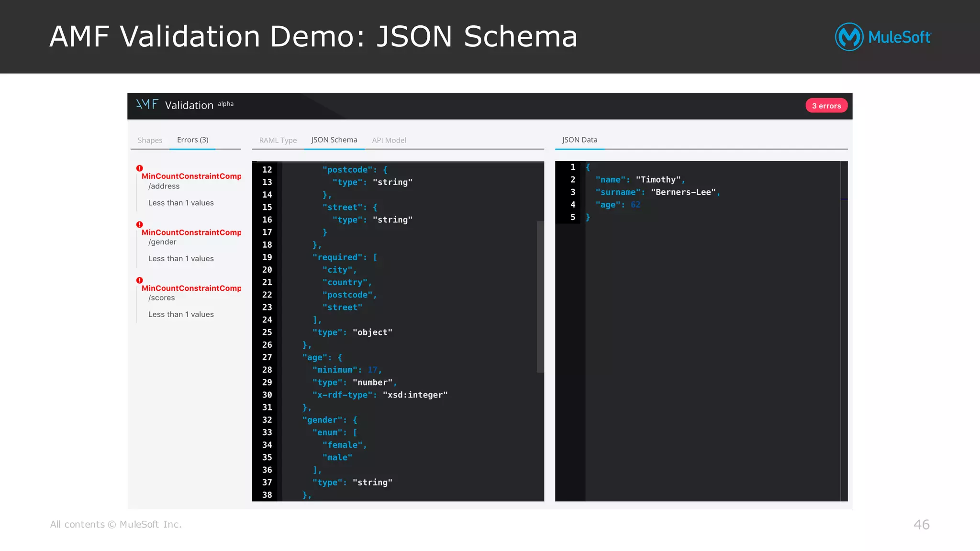Open MinCountConstraintComp error for /gender

tap(191, 232)
